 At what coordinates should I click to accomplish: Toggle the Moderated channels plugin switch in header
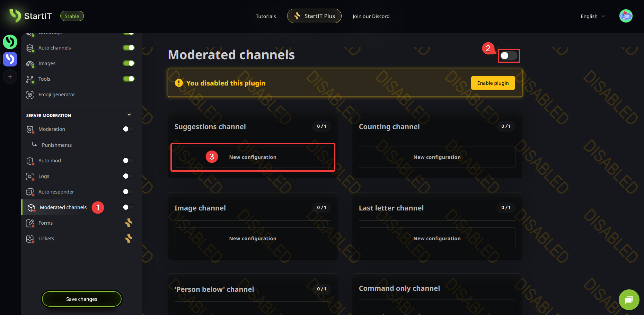pyautogui.click(x=509, y=56)
